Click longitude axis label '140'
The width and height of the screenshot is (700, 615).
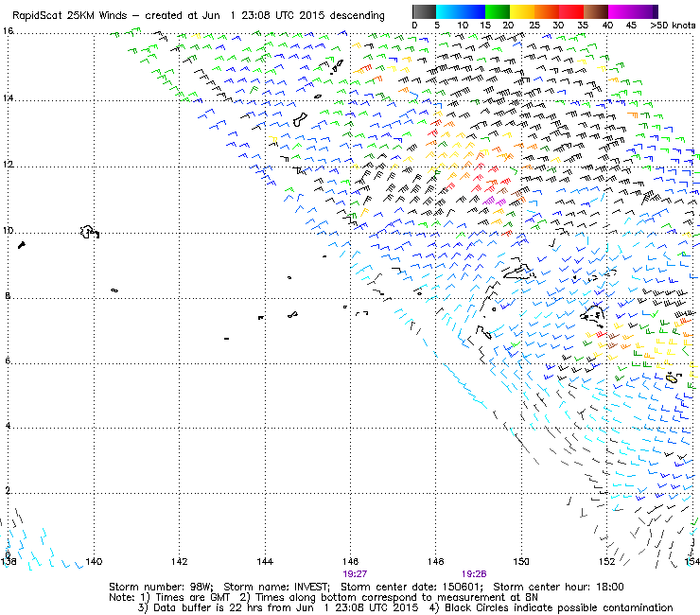coord(94,561)
